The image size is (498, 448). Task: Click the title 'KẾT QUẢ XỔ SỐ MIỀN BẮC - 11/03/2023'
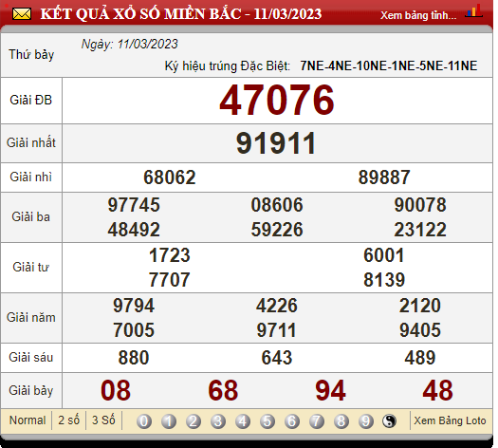pyautogui.click(x=181, y=14)
